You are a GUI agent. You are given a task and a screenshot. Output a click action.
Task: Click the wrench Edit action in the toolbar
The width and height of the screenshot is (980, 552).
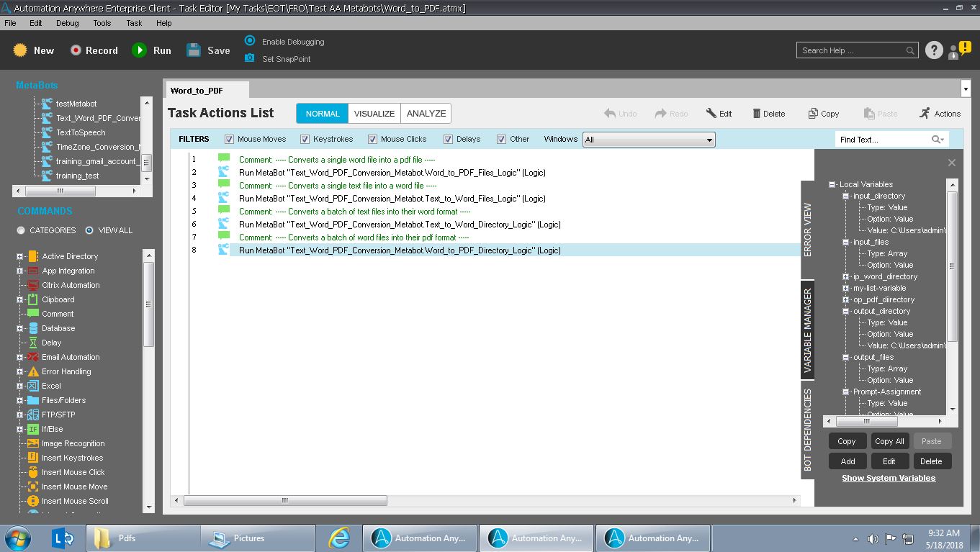click(719, 114)
